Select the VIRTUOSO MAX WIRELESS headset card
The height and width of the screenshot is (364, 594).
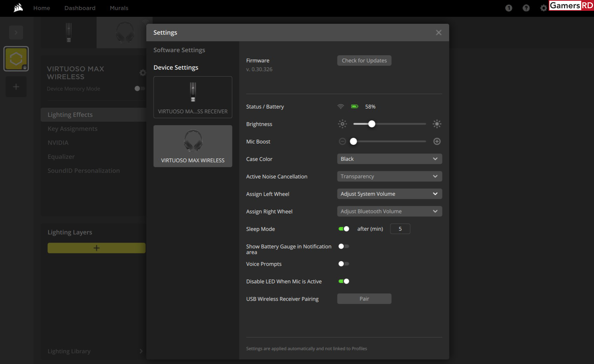pyautogui.click(x=193, y=146)
